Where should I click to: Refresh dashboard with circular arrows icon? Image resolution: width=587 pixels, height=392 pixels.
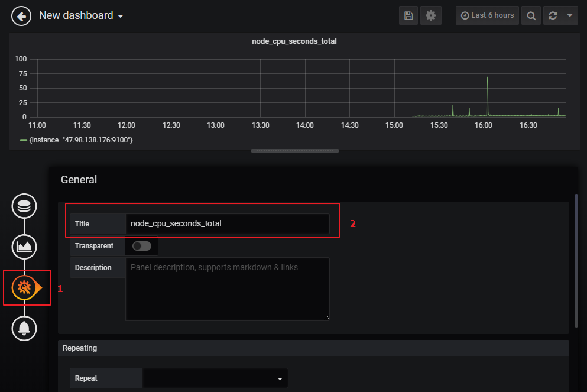point(553,15)
